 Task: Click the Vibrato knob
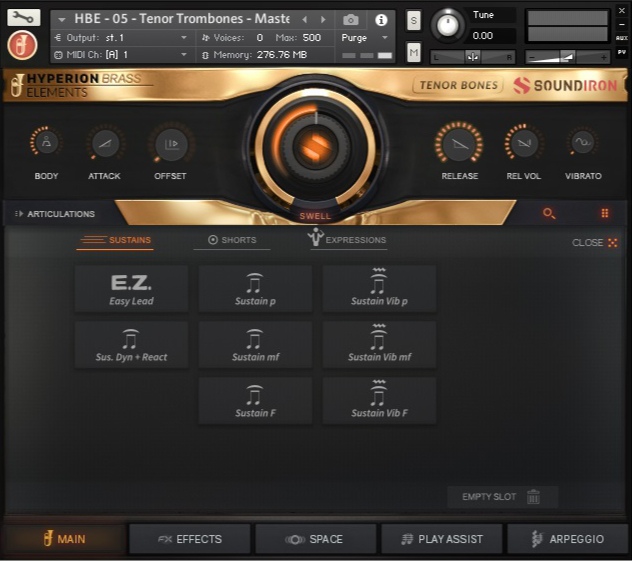[x=582, y=141]
